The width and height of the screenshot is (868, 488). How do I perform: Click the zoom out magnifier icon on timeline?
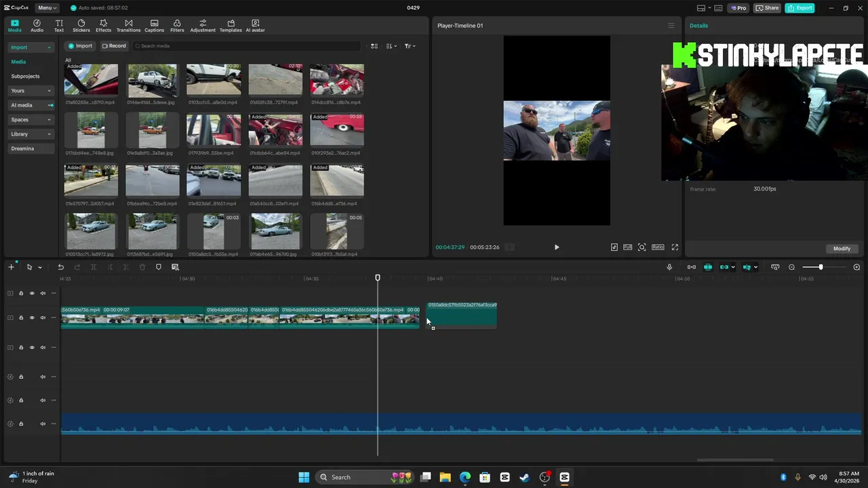pyautogui.click(x=791, y=267)
